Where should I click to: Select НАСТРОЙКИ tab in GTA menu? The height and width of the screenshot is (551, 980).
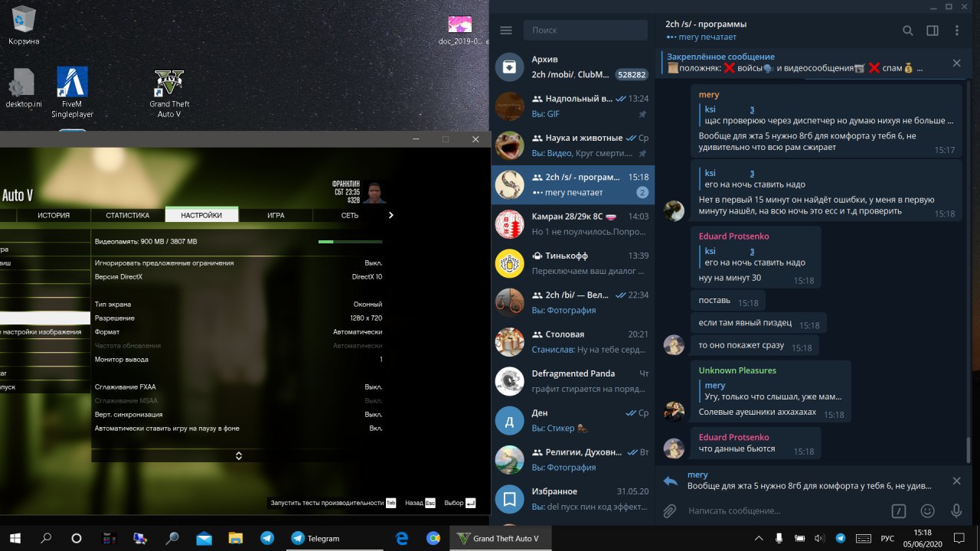201,215
